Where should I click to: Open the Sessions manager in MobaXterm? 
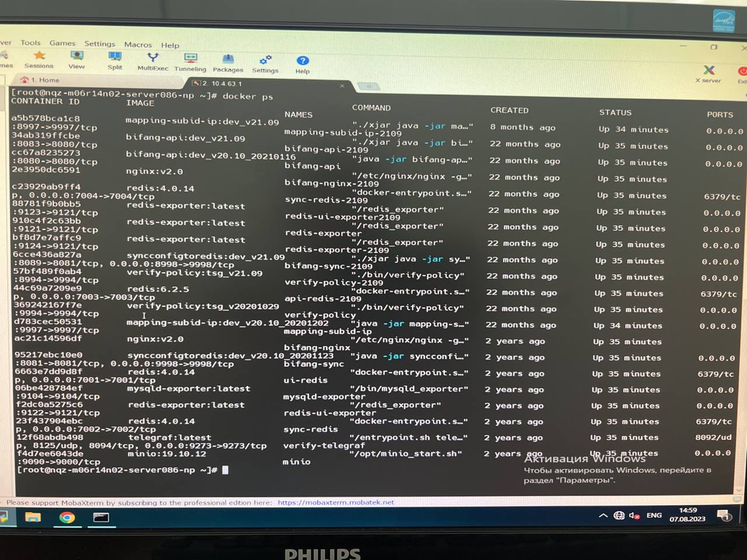click(39, 61)
